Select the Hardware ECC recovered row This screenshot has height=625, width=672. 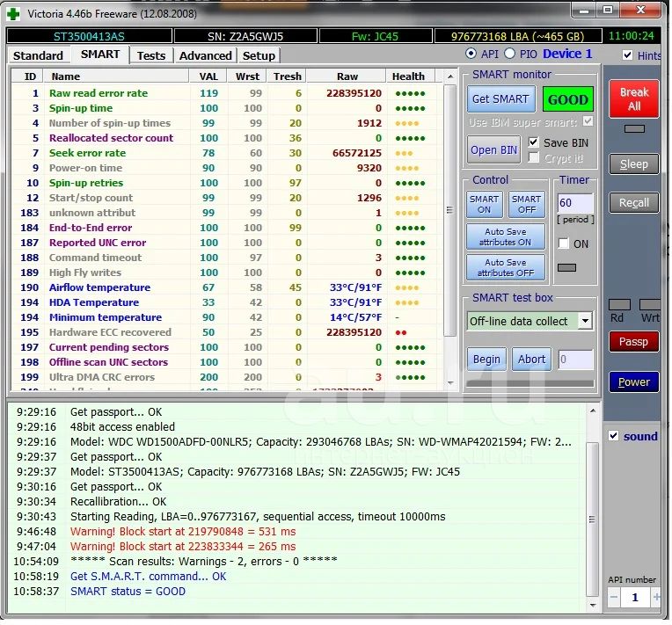[226, 332]
